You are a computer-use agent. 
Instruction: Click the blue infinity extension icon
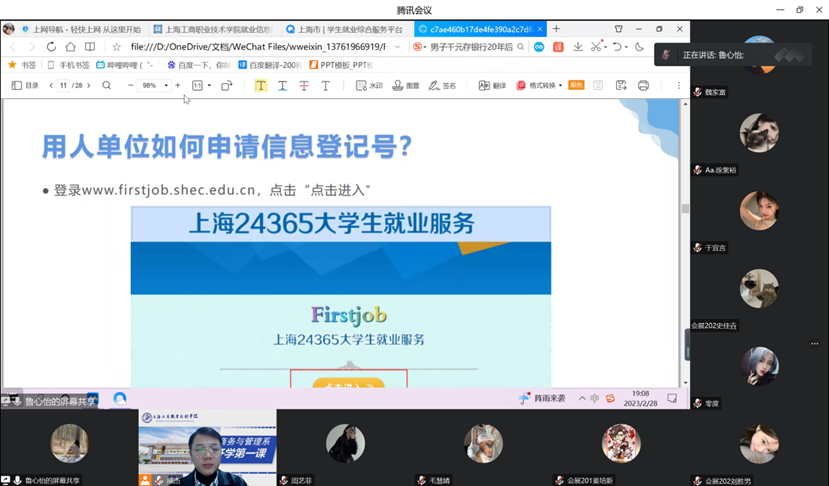539,47
